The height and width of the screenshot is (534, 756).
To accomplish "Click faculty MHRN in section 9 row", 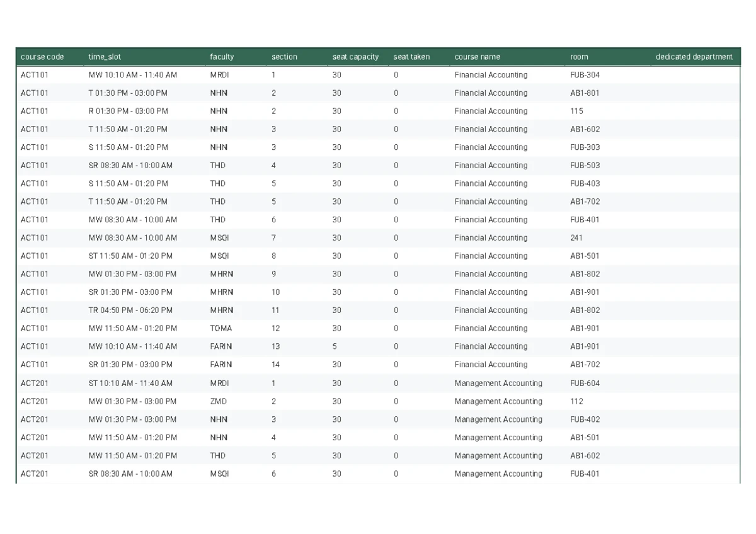I will [x=222, y=275].
